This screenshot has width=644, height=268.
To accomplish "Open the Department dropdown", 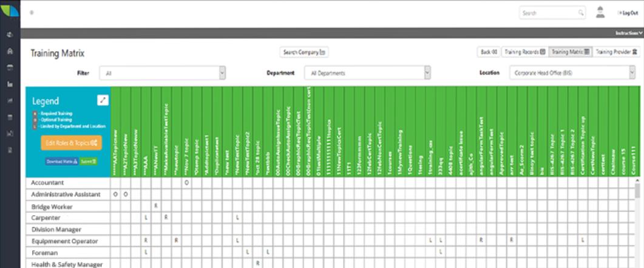I will [x=367, y=73].
